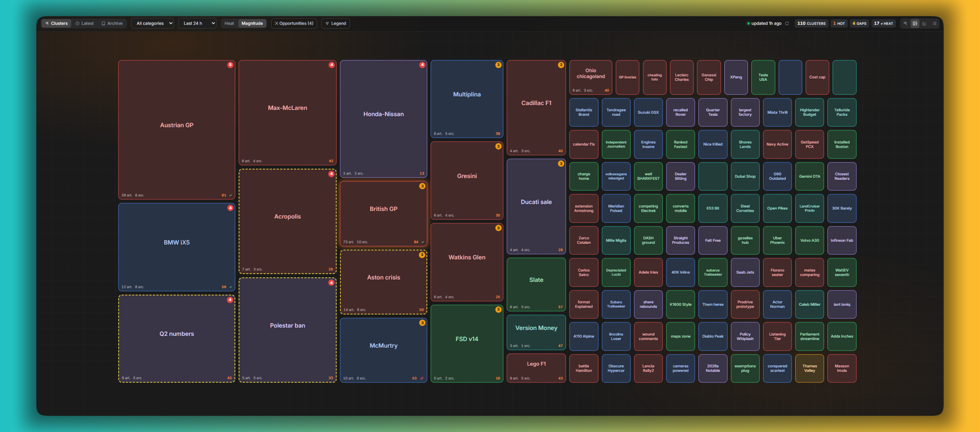The width and height of the screenshot is (980, 432).
Task: Click the "updated 1h ago" status text
Action: (766, 23)
